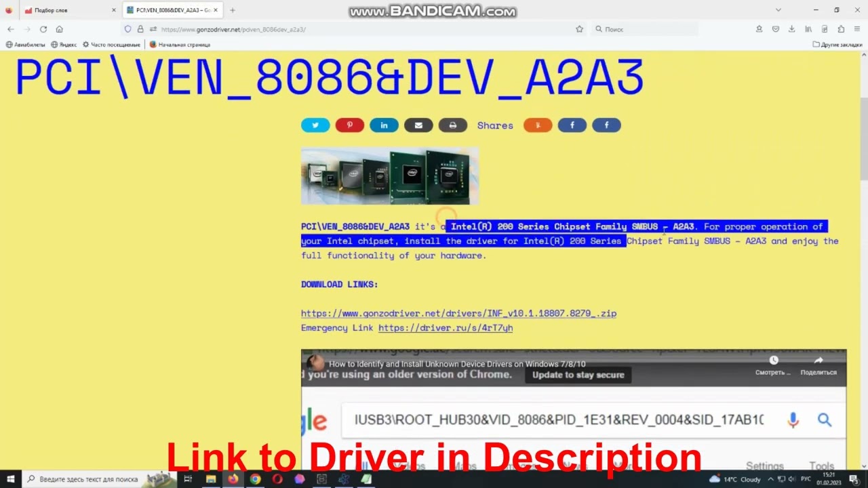This screenshot has height=488, width=868.
Task: Open the downloads arrow icon in toolbar
Action: pyautogui.click(x=792, y=29)
